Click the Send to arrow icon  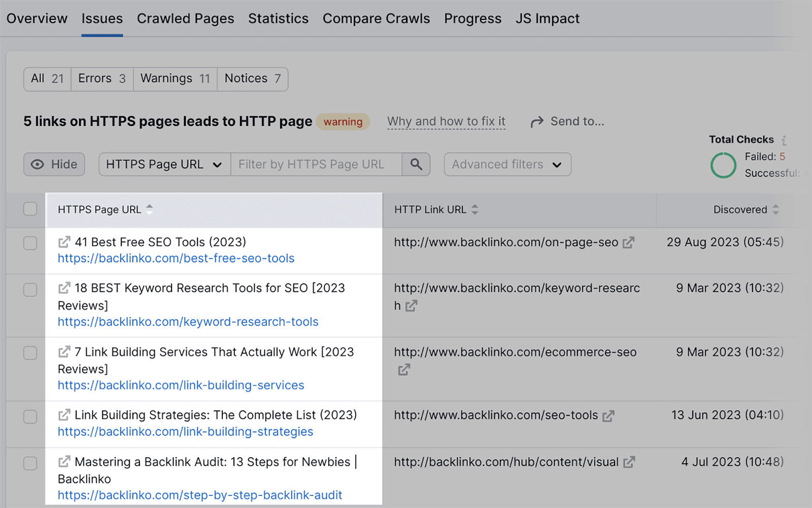coord(536,121)
